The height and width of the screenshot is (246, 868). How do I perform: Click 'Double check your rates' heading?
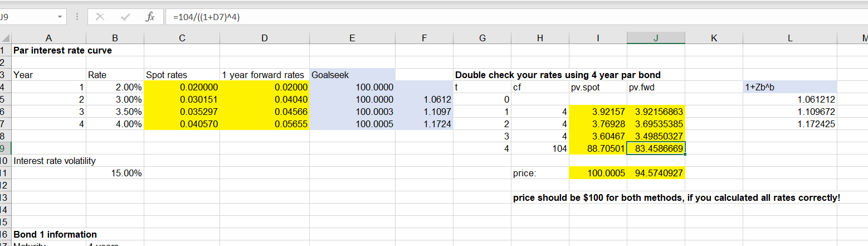tap(558, 75)
